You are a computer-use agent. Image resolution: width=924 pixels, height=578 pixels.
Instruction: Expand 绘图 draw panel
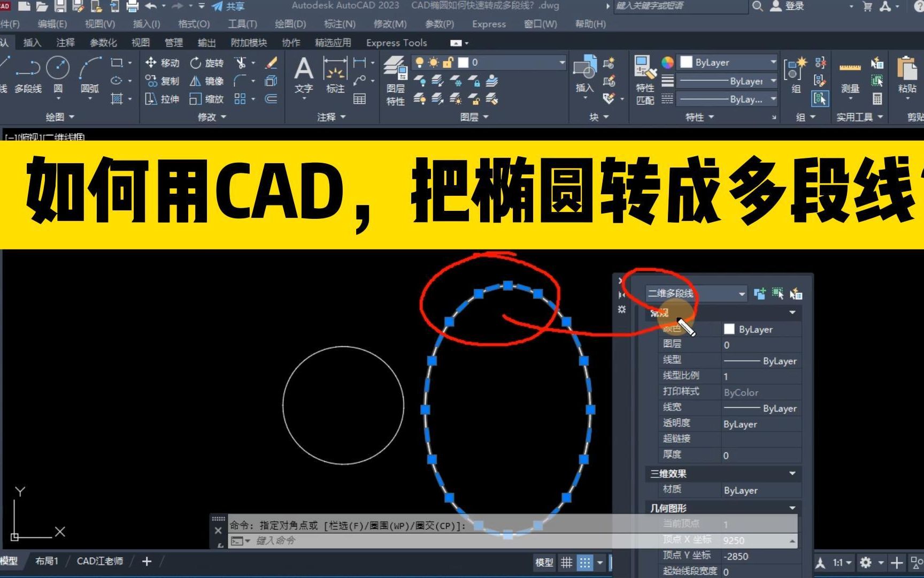pos(60,117)
